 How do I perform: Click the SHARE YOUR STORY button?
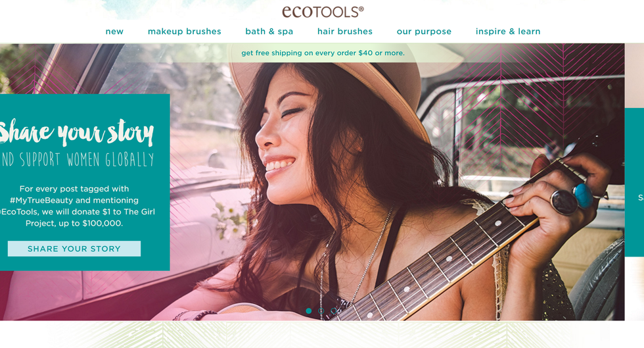click(74, 249)
